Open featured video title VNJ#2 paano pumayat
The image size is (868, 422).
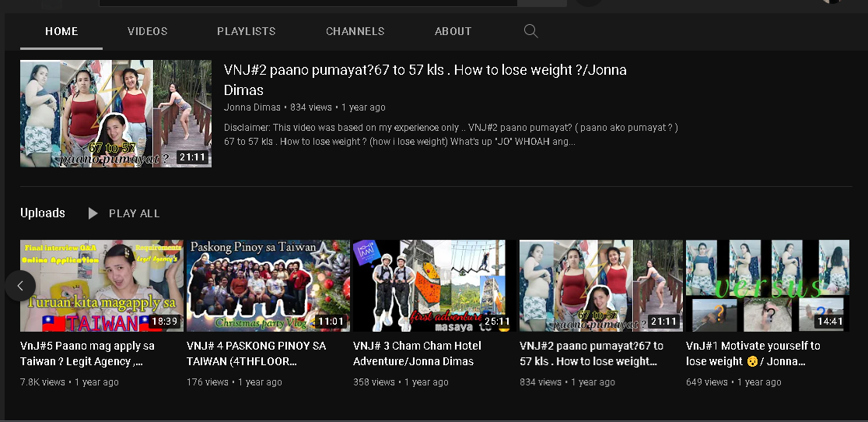pyautogui.click(x=425, y=79)
